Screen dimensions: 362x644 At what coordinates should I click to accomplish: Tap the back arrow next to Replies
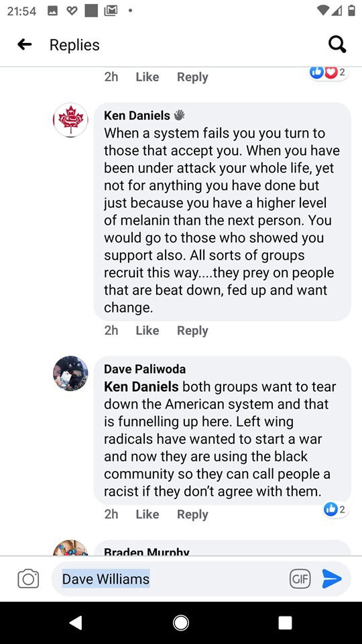coord(25,44)
